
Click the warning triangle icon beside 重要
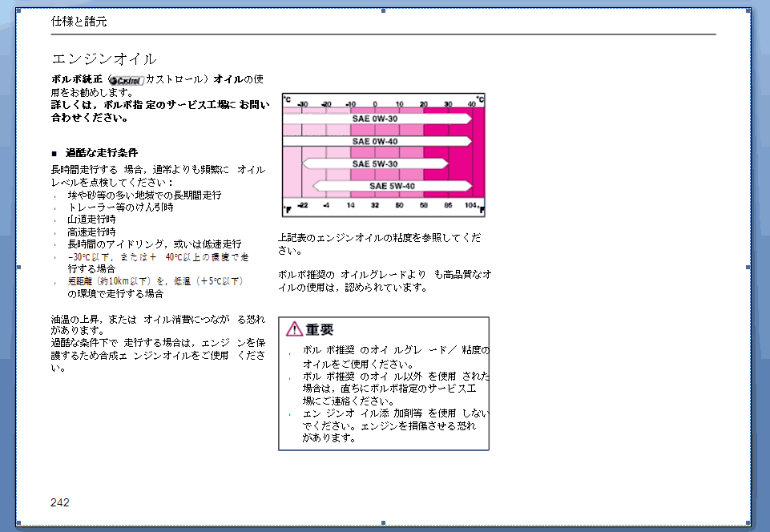coord(294,328)
